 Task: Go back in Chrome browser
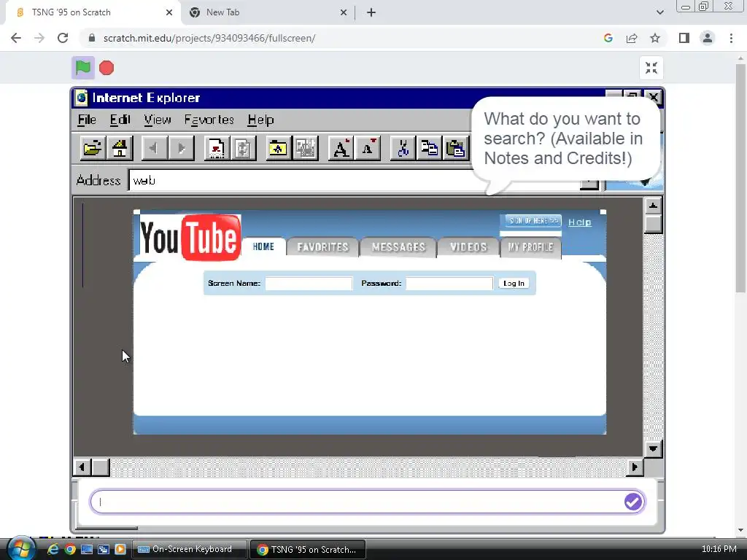point(16,38)
